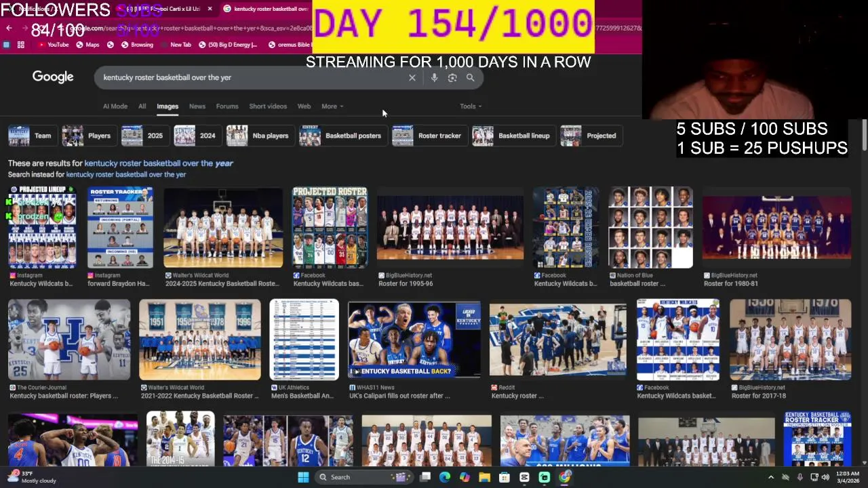Search instead for 'over the yer' link

coord(125,175)
